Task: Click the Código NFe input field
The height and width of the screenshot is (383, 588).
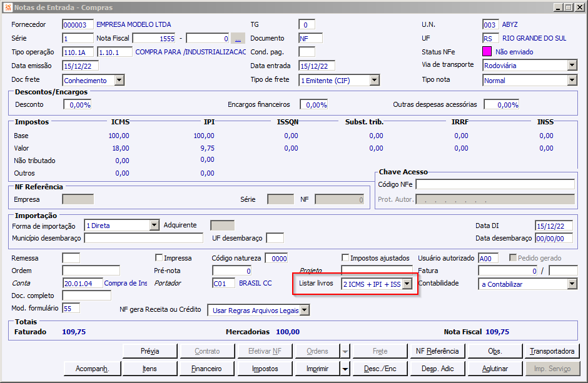Action: click(x=495, y=184)
